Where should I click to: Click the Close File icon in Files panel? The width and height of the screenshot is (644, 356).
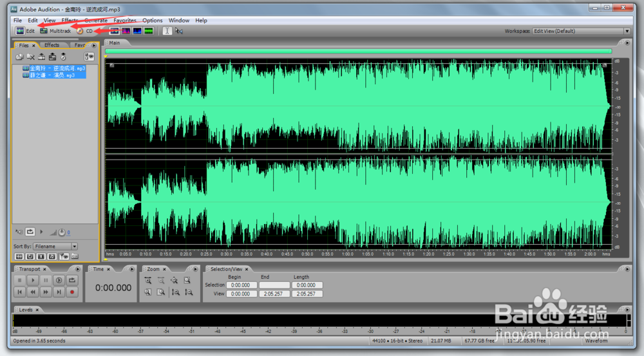[x=30, y=57]
